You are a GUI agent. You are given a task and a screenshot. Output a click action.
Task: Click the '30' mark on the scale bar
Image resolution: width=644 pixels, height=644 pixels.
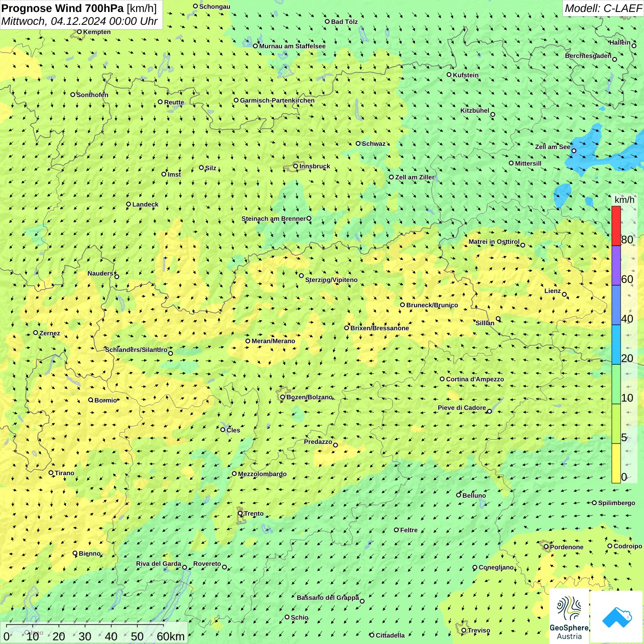coord(85,636)
